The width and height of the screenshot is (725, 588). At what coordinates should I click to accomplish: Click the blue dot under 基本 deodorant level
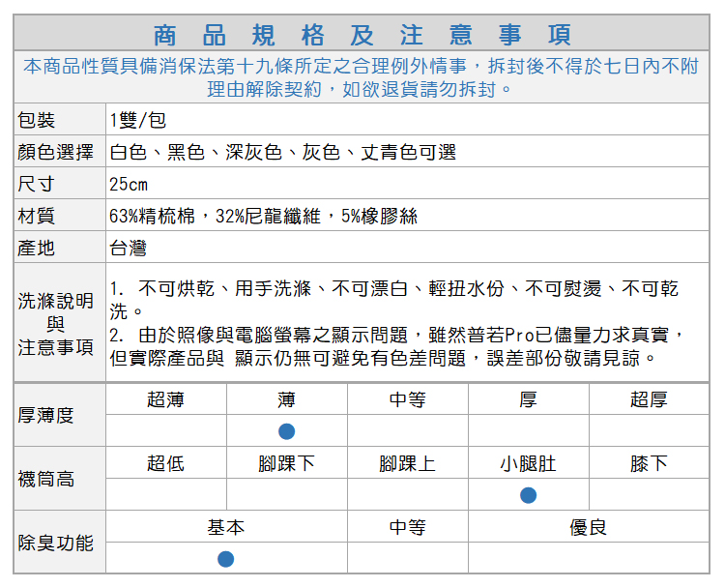[225, 559]
